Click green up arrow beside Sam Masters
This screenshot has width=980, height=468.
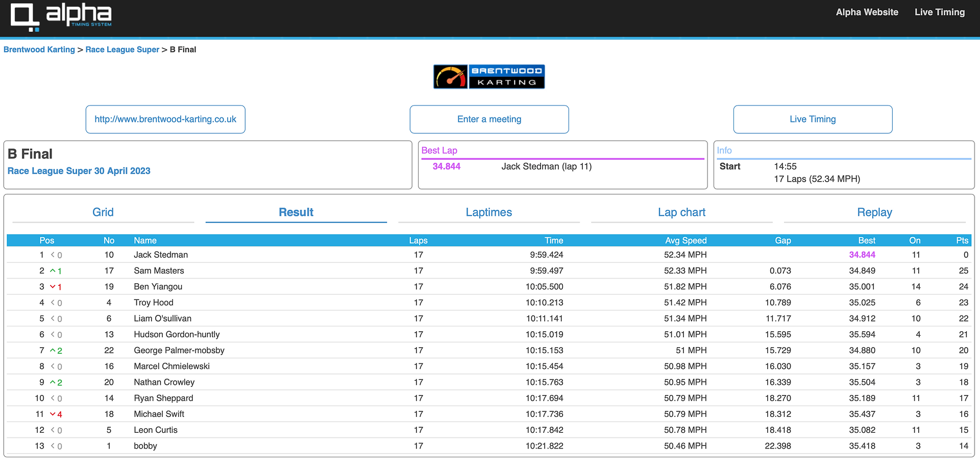point(53,270)
